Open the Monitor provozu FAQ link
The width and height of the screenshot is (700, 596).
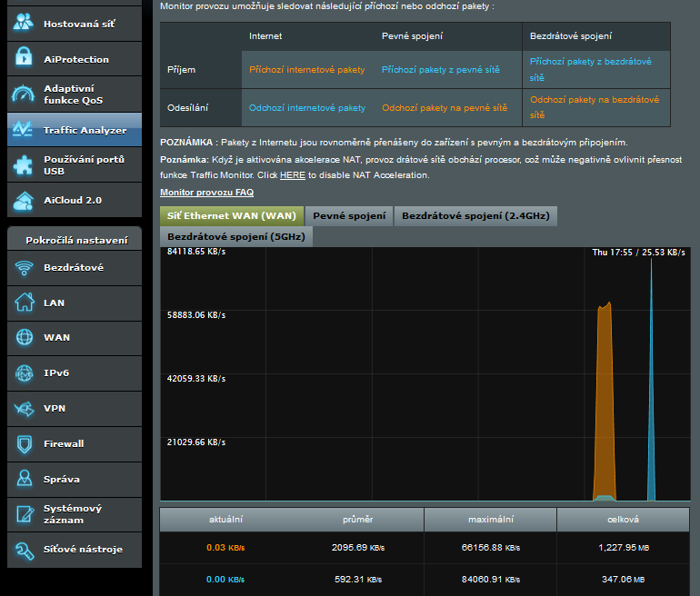206,193
